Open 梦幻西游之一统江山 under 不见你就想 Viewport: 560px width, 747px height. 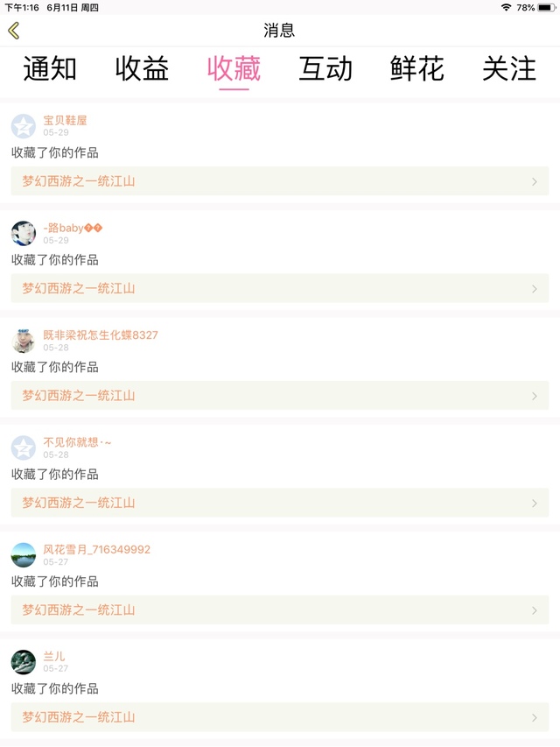pos(79,503)
